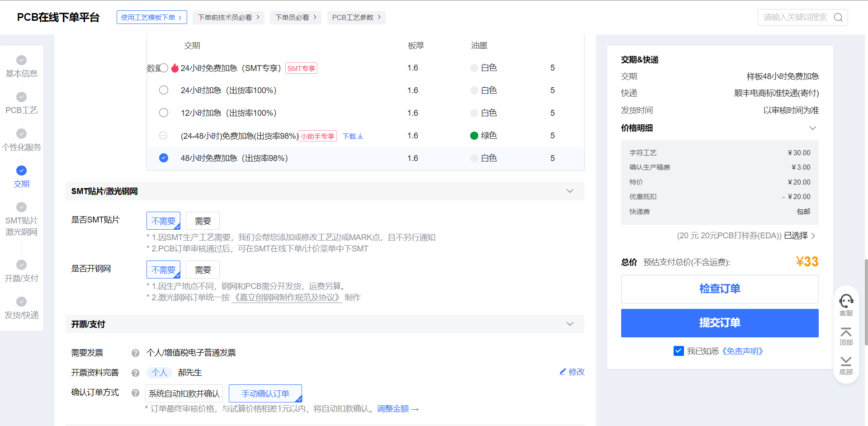Toggle 我已知悉 免责声明 checkbox

click(679, 351)
